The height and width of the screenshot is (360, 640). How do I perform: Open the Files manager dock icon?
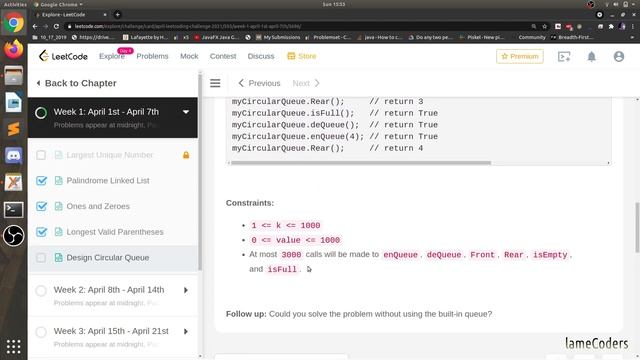point(13,76)
